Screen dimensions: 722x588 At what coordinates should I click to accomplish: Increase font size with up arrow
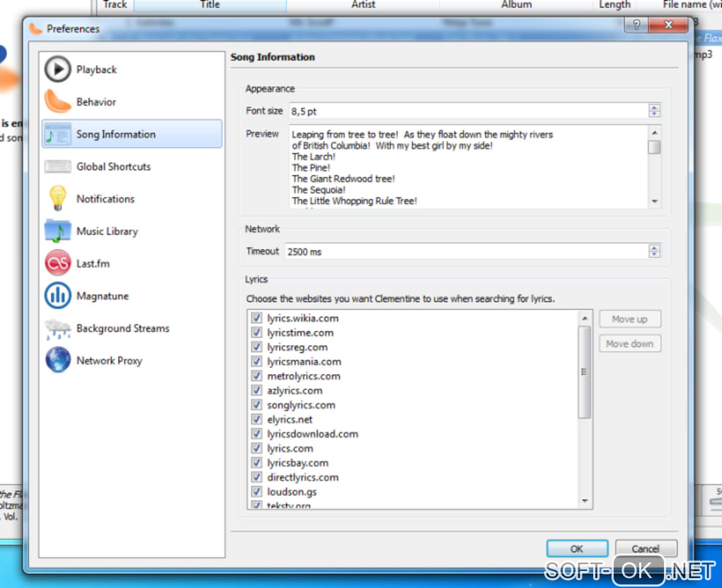[654, 108]
